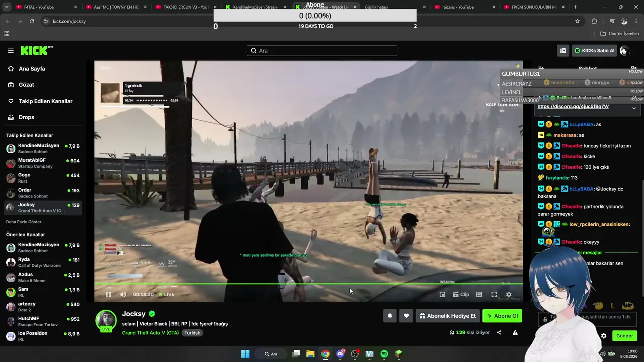Click the Turkish language tag

[x=192, y=333]
